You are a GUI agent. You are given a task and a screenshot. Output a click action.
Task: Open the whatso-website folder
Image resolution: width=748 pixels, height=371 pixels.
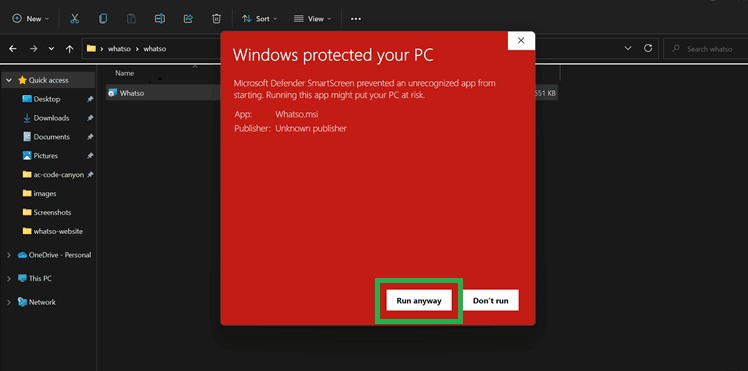point(58,231)
